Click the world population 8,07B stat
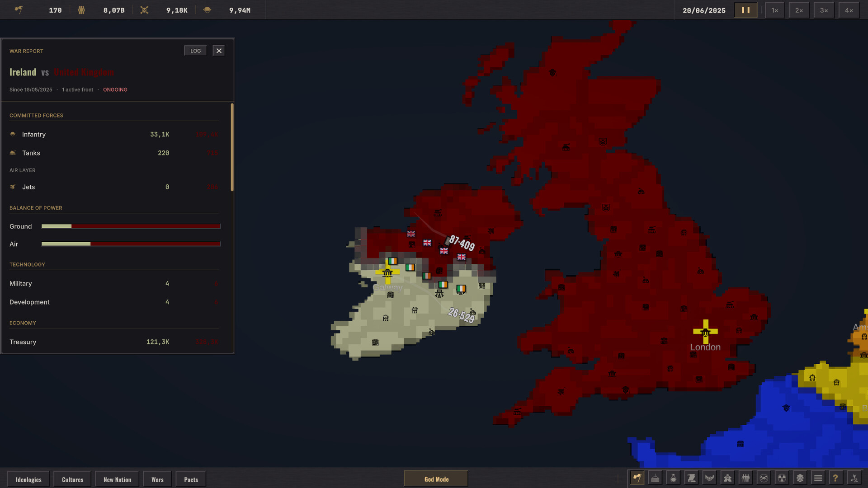This screenshot has height=488, width=868. tap(114, 10)
